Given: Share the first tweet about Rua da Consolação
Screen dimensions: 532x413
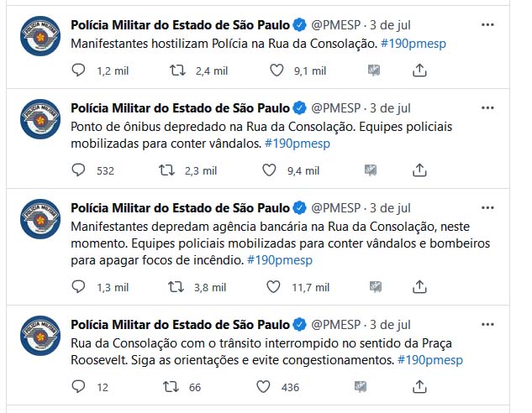Looking at the screenshot, I should point(419,71).
